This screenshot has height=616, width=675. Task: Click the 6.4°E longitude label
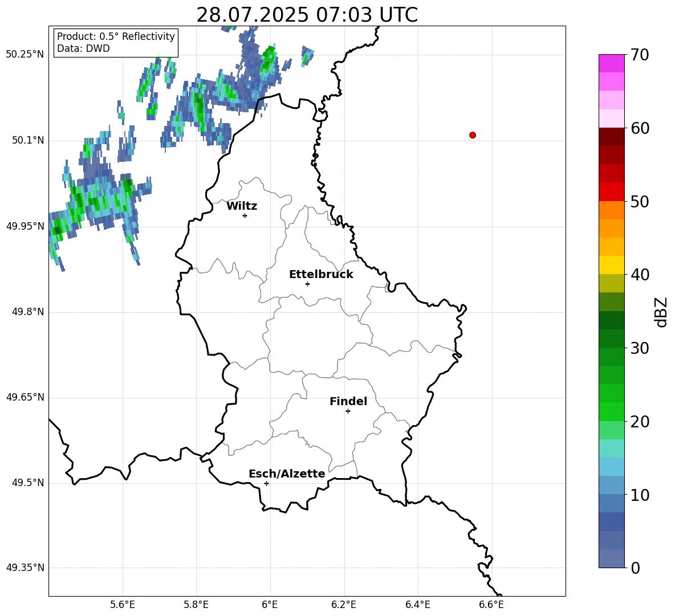[417, 605]
